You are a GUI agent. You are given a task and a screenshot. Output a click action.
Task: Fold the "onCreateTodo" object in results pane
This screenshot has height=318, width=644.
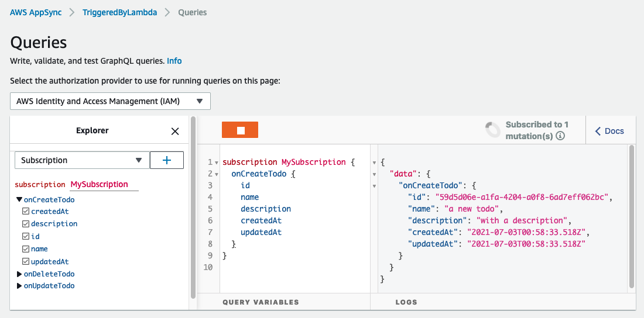(374, 186)
